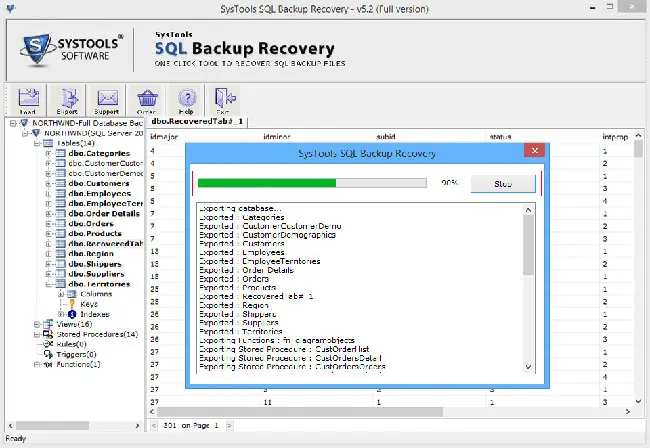Select dbo.Shippers table icon
This screenshot has height=448, width=650.
(61, 264)
